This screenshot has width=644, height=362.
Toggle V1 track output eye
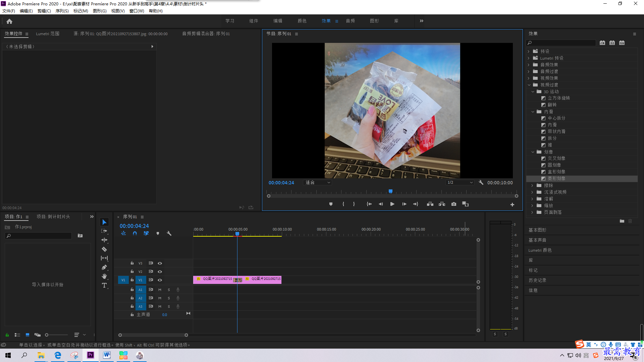coord(160,280)
